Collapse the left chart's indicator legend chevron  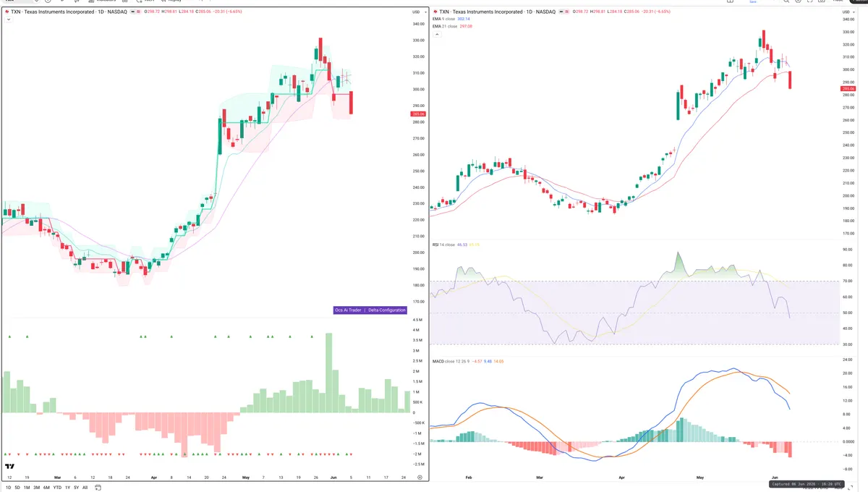8,20
